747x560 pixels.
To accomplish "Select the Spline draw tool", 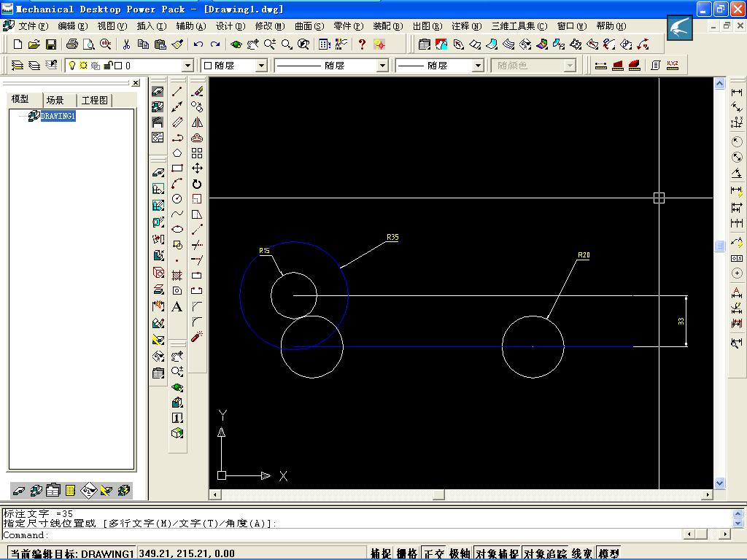I will tap(177, 214).
